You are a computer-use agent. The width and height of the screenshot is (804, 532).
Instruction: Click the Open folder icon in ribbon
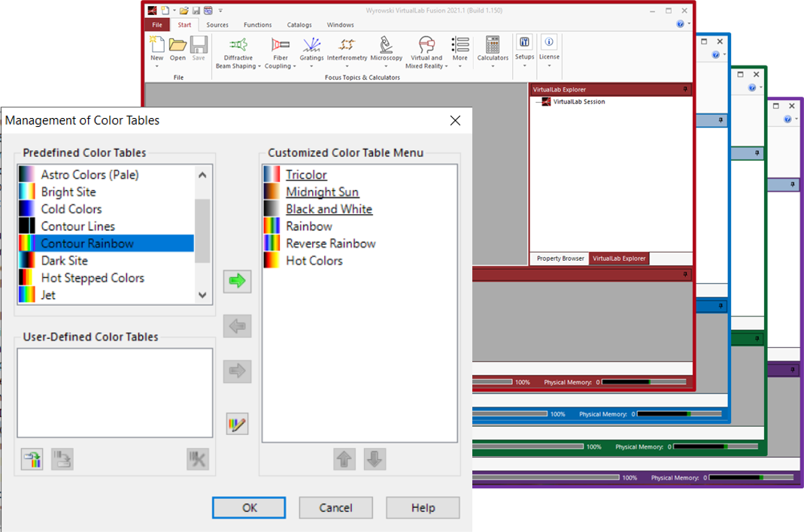coord(177,45)
